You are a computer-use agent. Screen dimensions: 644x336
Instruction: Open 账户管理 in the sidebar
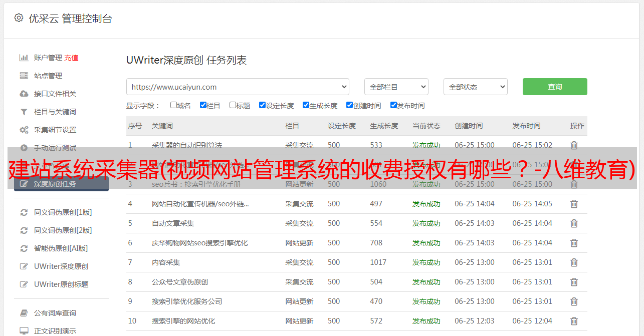click(x=48, y=58)
